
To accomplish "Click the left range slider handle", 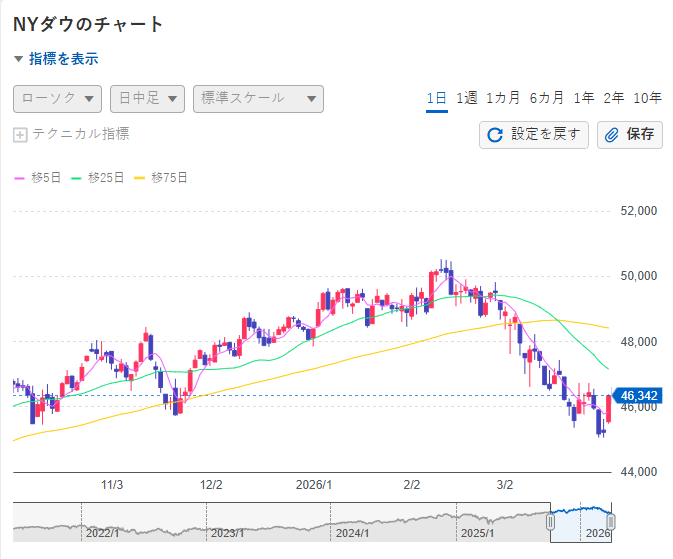I will coord(550,522).
